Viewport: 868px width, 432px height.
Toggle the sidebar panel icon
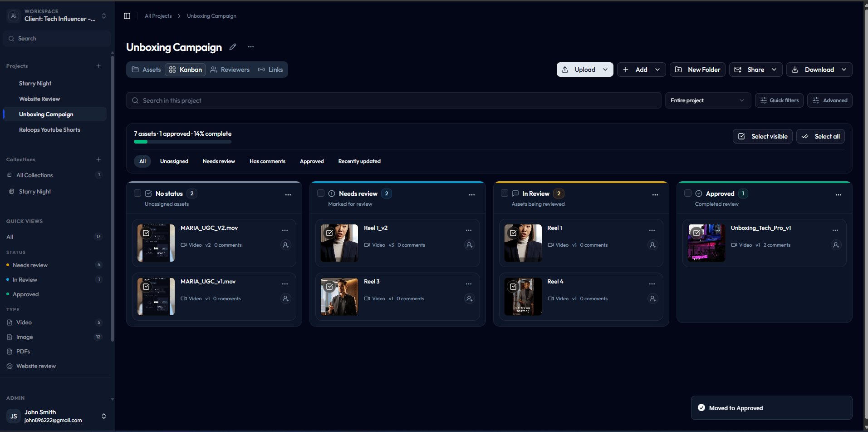(x=127, y=16)
